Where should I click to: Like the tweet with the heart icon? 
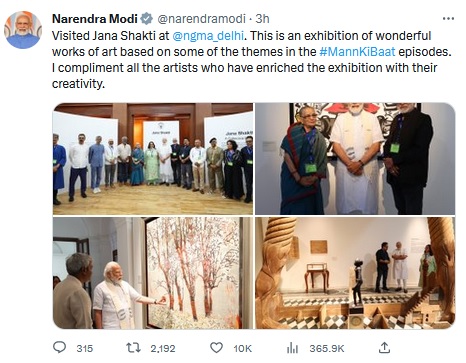coord(216,348)
